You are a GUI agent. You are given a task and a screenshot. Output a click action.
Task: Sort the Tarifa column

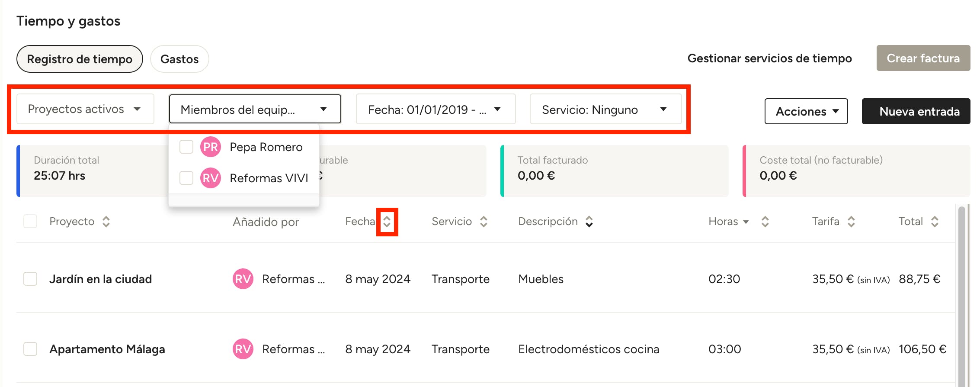pos(851,222)
